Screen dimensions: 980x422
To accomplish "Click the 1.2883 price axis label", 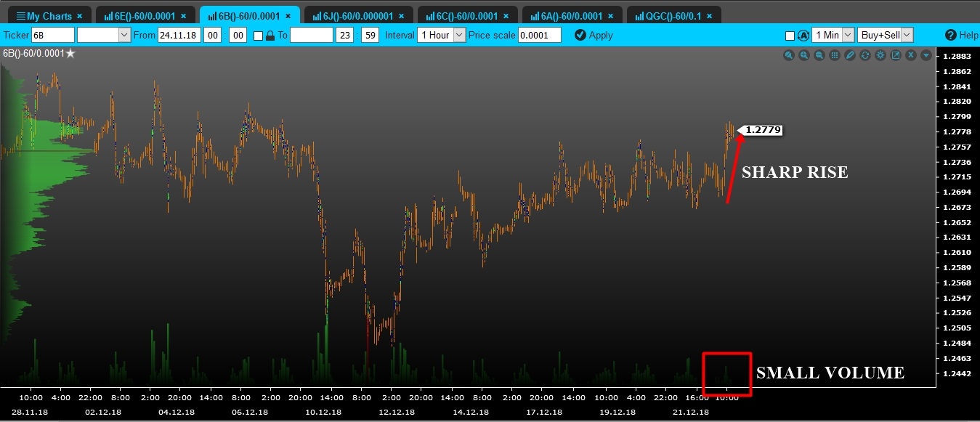I will (957, 56).
